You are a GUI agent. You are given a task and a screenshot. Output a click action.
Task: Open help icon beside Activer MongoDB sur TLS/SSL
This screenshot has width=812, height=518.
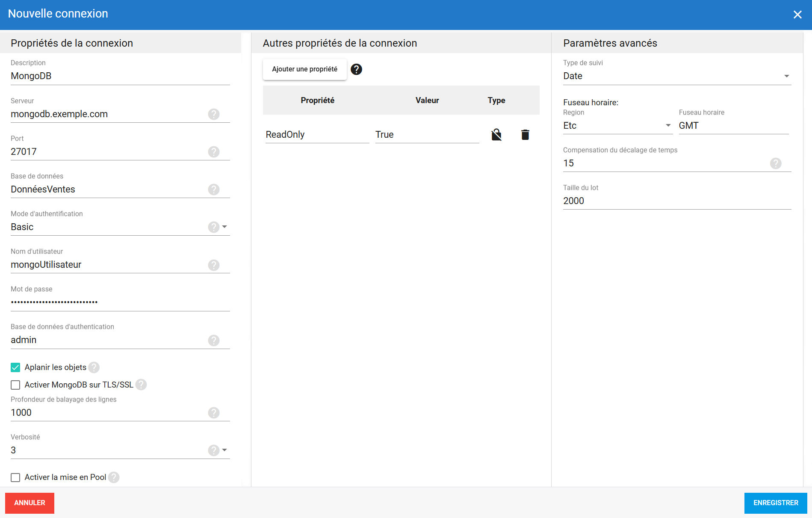tap(141, 385)
